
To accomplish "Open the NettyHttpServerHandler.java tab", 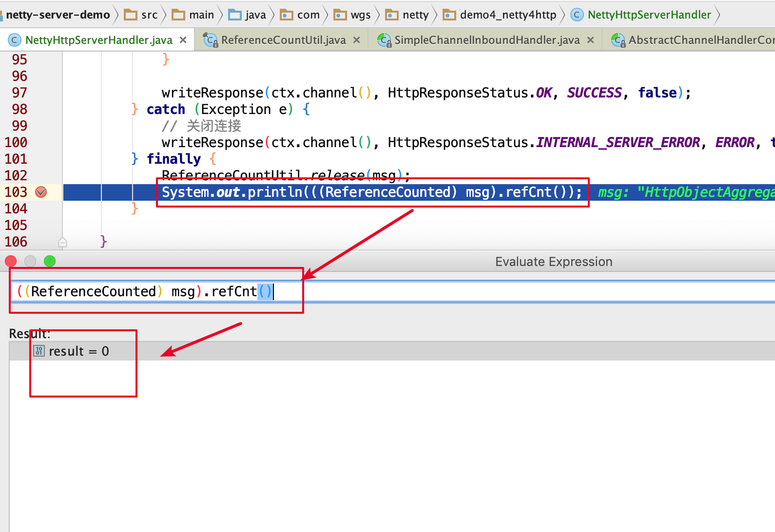I will tap(98, 40).
